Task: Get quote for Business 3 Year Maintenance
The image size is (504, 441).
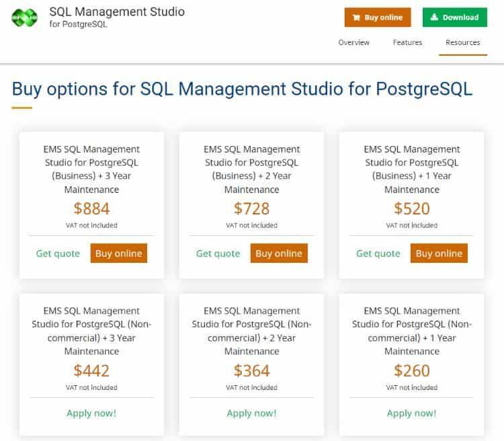Action: pyautogui.click(x=58, y=253)
